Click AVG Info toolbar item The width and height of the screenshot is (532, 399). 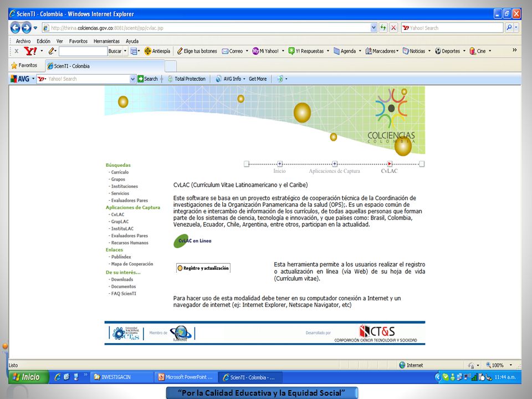tap(229, 79)
